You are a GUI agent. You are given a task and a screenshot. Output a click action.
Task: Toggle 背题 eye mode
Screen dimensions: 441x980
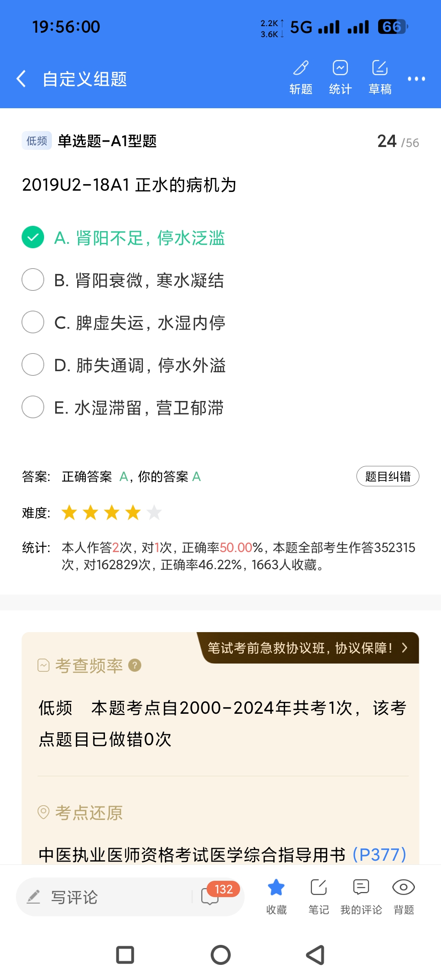[403, 896]
